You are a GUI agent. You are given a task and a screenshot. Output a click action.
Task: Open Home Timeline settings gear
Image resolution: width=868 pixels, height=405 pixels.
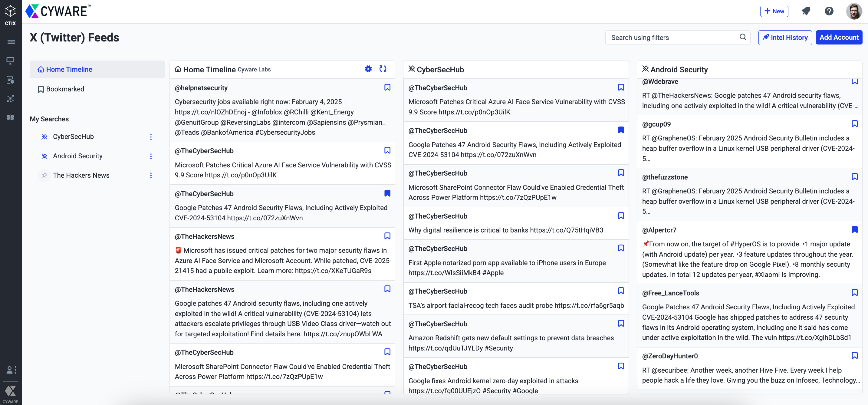(x=368, y=69)
